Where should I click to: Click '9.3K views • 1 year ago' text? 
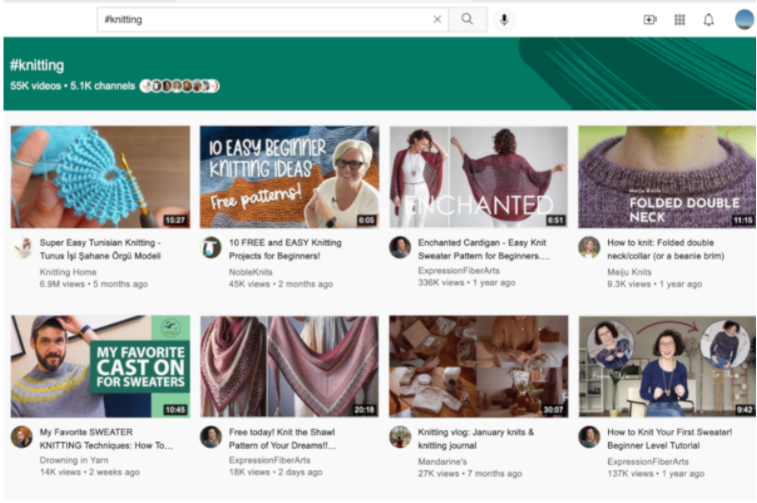[655, 284]
